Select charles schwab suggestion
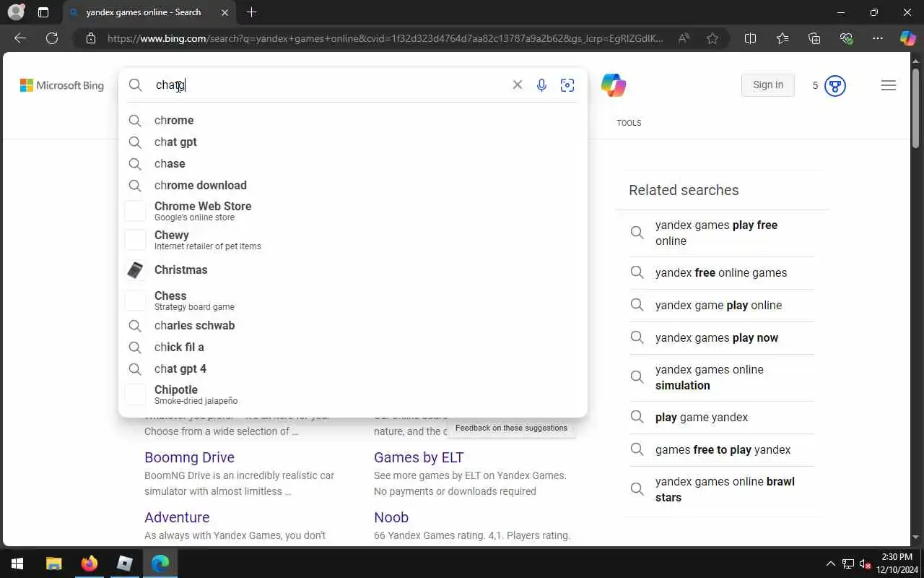 [353, 326]
